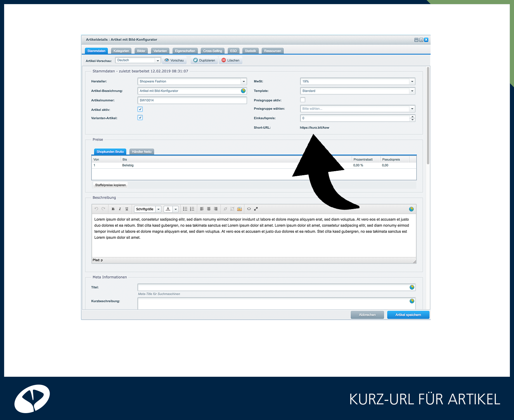The image size is (514, 420).
Task: Toggle underline formatting in description
Action: pyautogui.click(x=127, y=209)
